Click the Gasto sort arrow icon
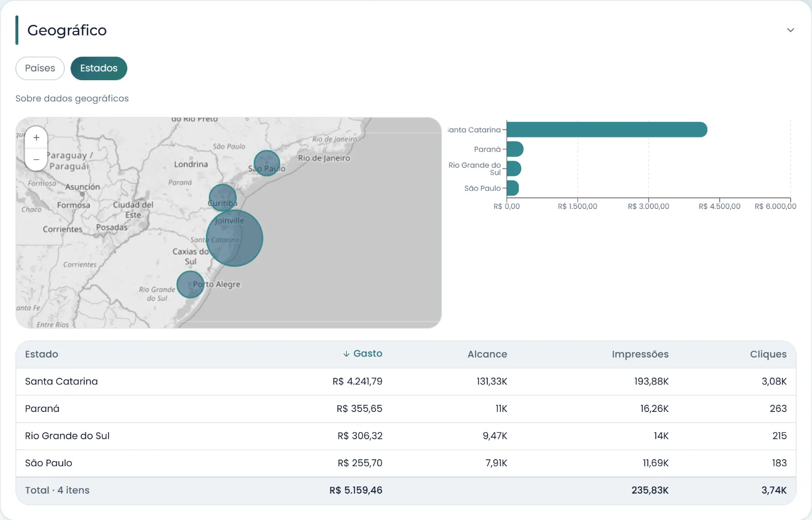Viewport: 812px width, 520px height. tap(346, 354)
